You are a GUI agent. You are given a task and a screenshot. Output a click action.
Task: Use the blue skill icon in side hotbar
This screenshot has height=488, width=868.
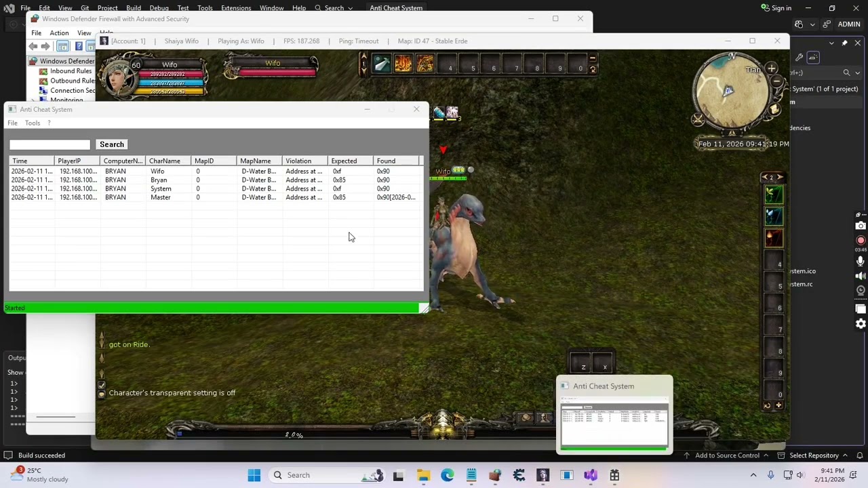coord(774,216)
